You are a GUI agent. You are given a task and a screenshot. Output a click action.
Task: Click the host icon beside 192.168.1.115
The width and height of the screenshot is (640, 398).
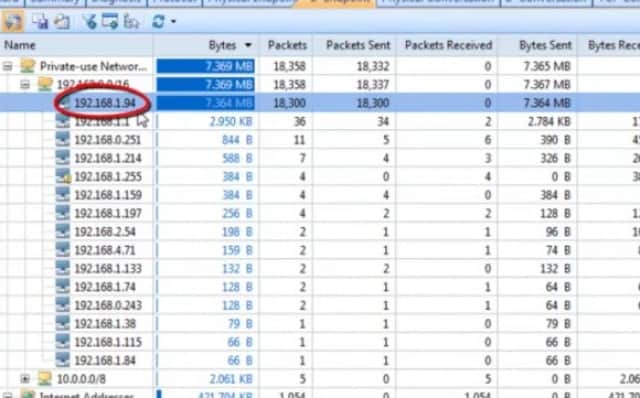pyautogui.click(x=62, y=342)
